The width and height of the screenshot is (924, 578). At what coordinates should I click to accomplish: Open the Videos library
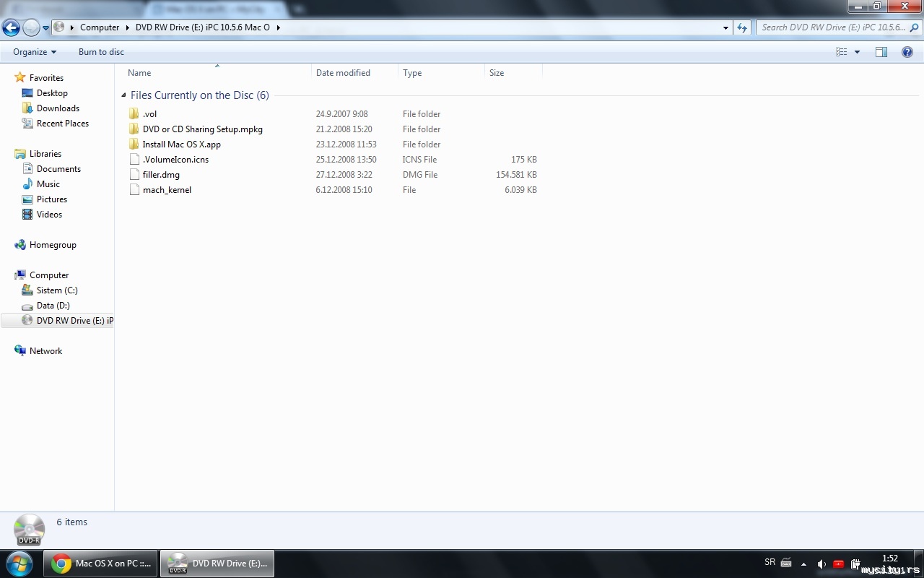click(x=49, y=215)
